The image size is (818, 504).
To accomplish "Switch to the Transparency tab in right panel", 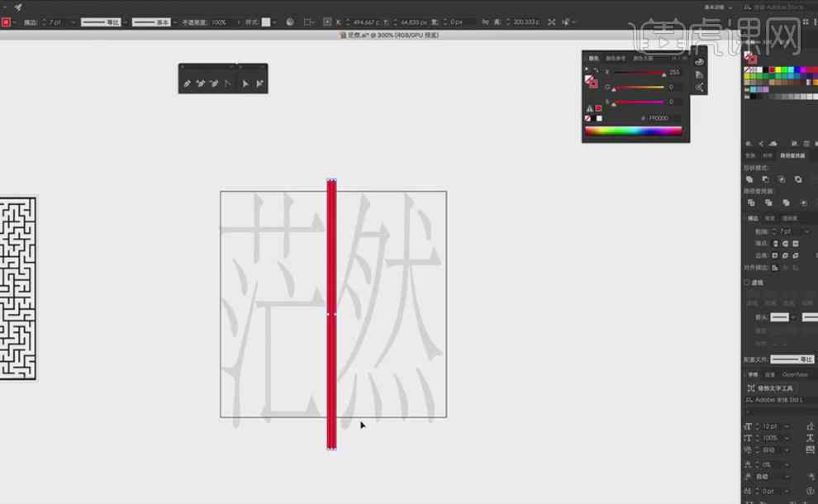I will [789, 218].
